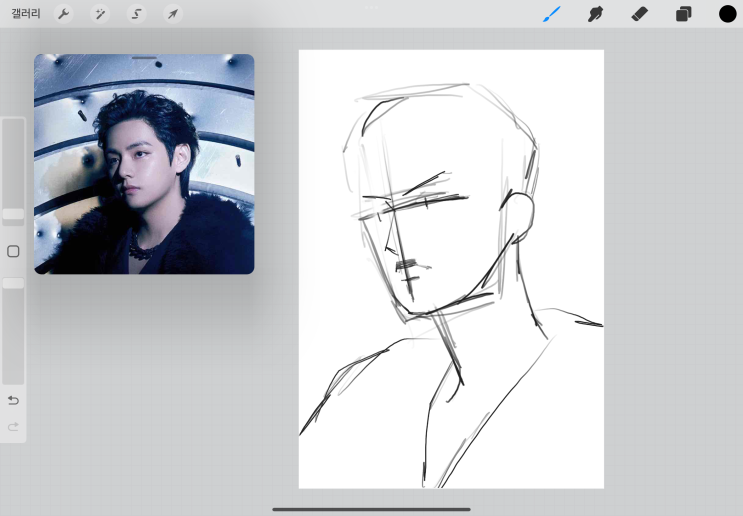Open the 갤러리 gallery

tap(26, 14)
